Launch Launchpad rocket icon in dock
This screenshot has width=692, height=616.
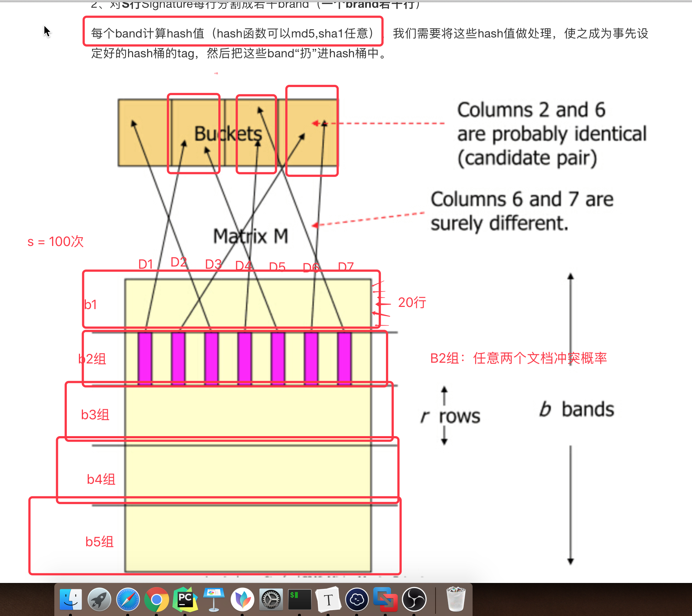pyautogui.click(x=99, y=599)
